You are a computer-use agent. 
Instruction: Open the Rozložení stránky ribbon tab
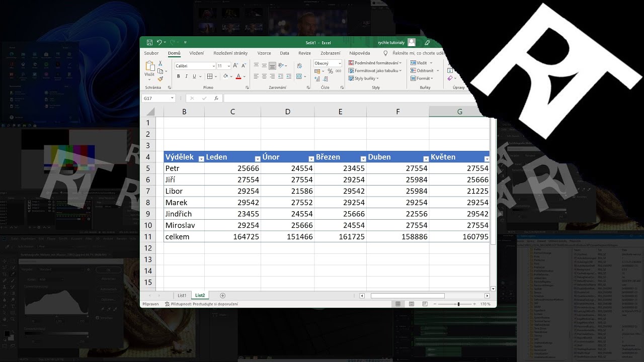pyautogui.click(x=230, y=53)
